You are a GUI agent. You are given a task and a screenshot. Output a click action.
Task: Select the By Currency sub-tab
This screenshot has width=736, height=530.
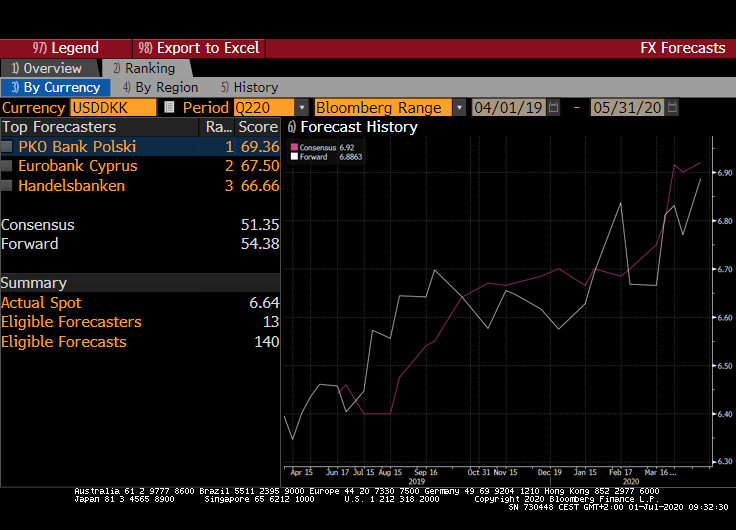(x=55, y=87)
